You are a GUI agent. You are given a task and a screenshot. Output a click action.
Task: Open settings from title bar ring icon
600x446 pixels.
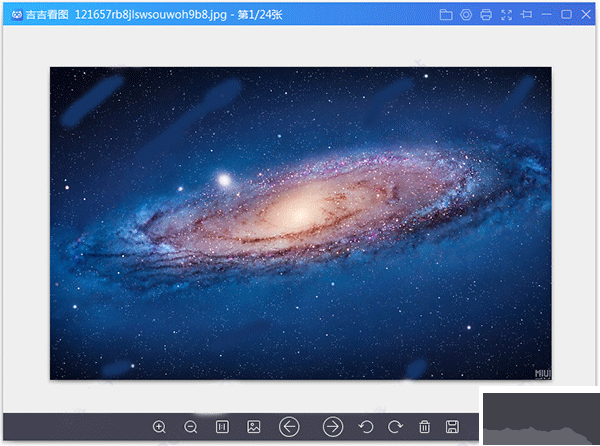(x=466, y=15)
